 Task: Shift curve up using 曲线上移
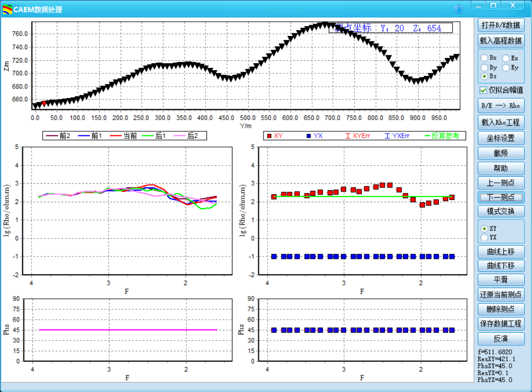click(x=501, y=252)
